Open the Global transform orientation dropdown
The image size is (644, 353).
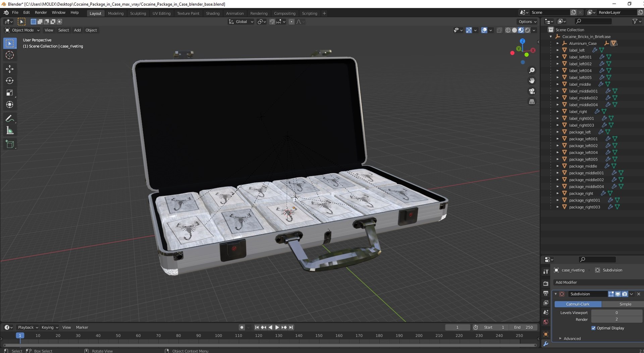click(241, 22)
